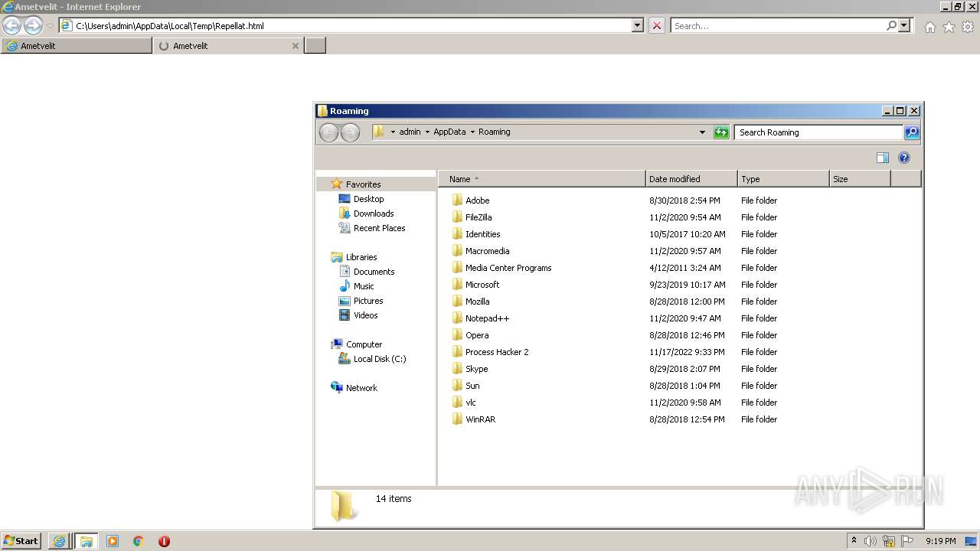Open Desktop in the navigation pane
980x551 pixels.
click(x=368, y=199)
